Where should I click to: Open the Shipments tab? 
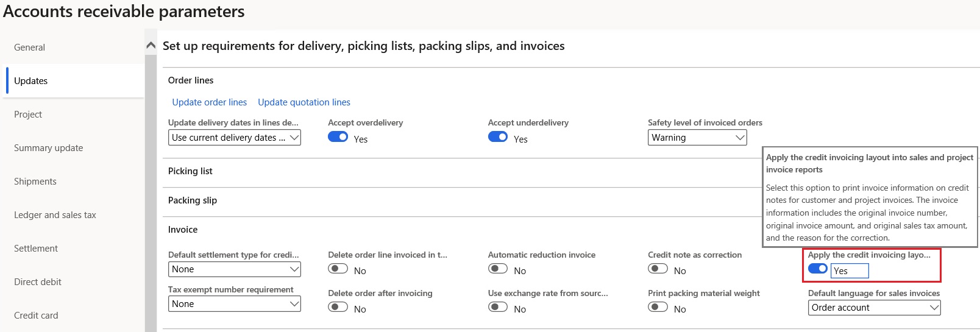coord(35,182)
